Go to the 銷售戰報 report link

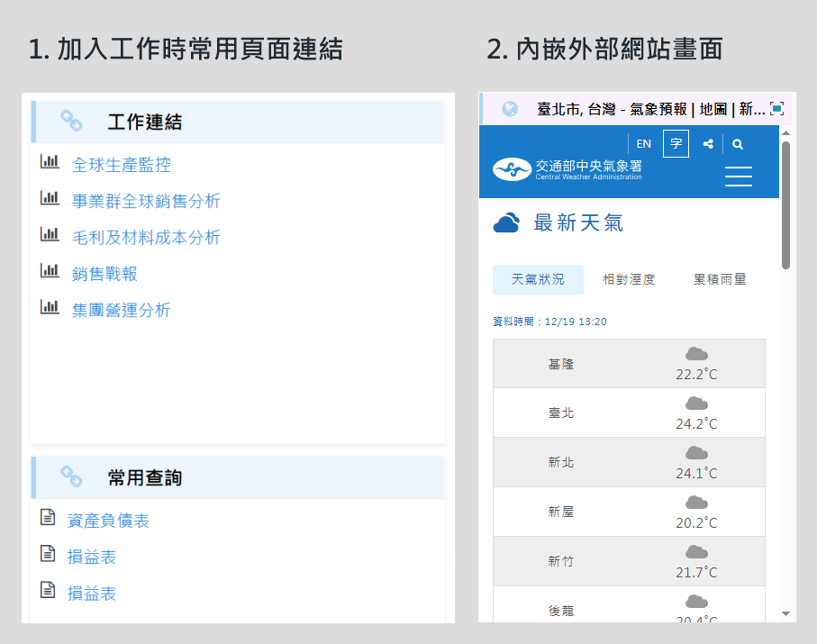(x=104, y=274)
